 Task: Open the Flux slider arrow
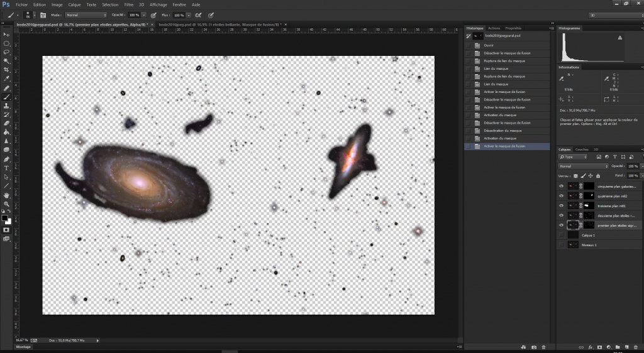tap(189, 15)
